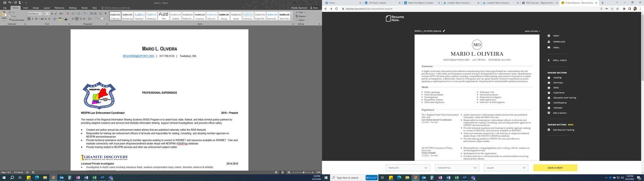
Task: Open the File menu in Word
Action: (x=5, y=8)
